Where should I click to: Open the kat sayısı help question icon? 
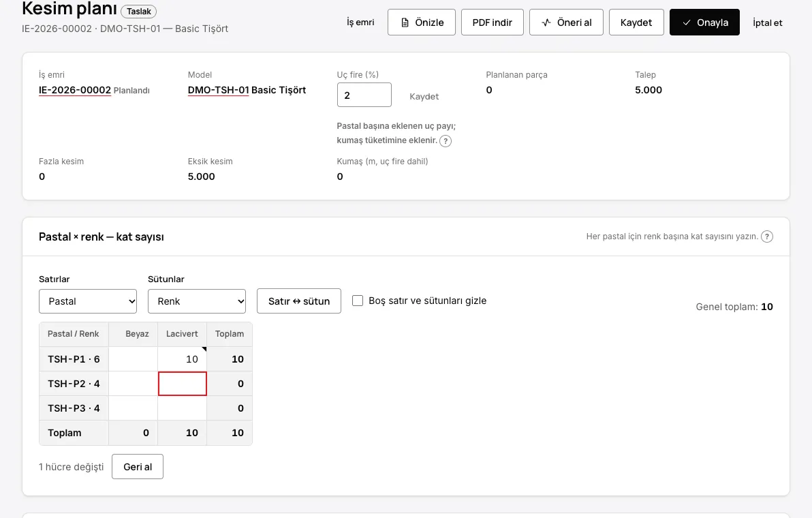pos(767,237)
